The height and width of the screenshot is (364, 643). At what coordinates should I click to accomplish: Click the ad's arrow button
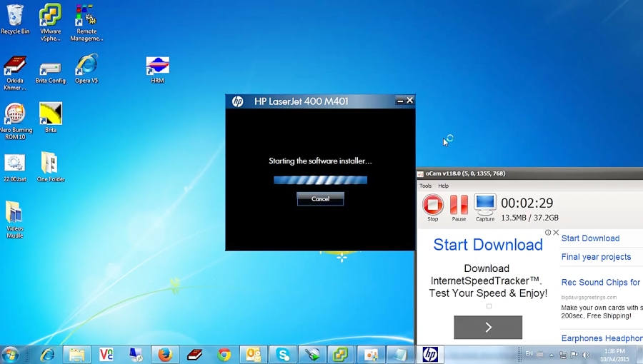tap(488, 327)
